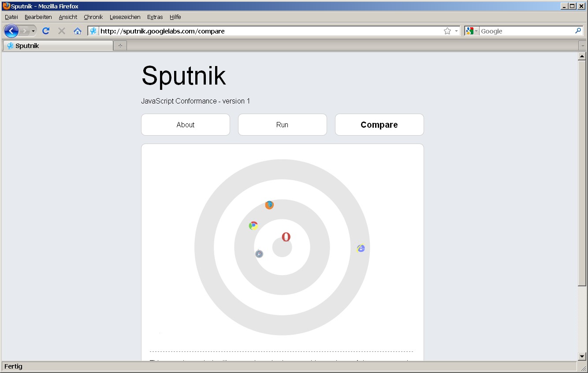The width and height of the screenshot is (588, 373).
Task: Open the tab list dropdown on the tab bar
Action: pyautogui.click(x=583, y=45)
